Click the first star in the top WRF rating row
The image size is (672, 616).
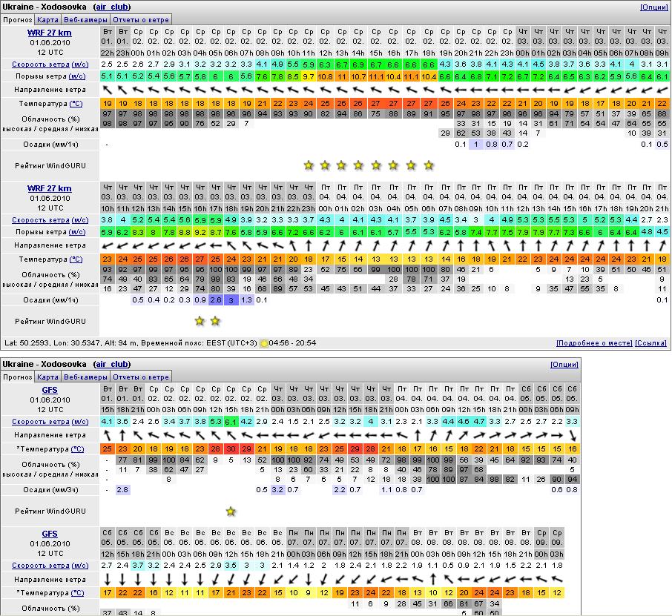point(309,165)
